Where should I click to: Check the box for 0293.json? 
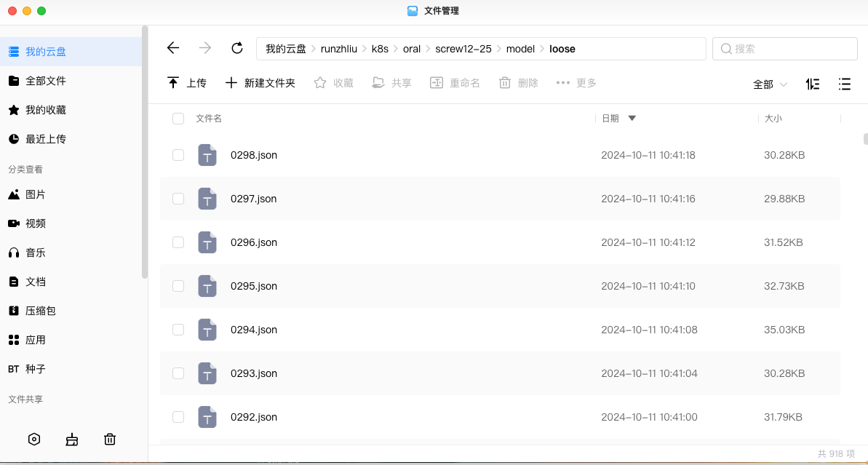point(178,373)
